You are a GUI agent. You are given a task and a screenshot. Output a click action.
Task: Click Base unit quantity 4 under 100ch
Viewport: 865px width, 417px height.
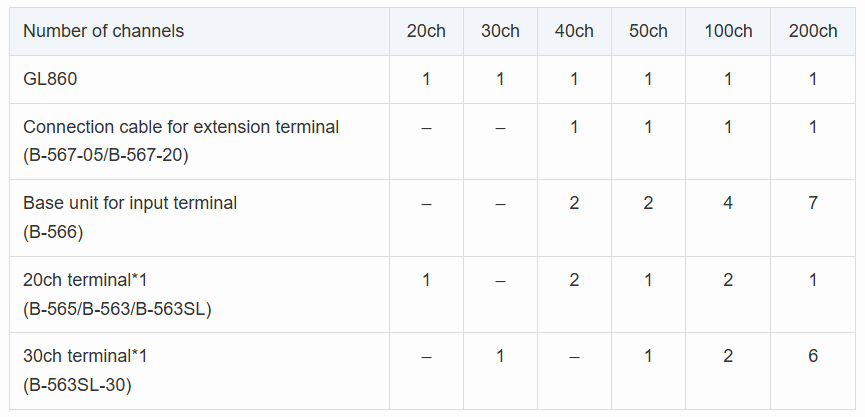728,203
